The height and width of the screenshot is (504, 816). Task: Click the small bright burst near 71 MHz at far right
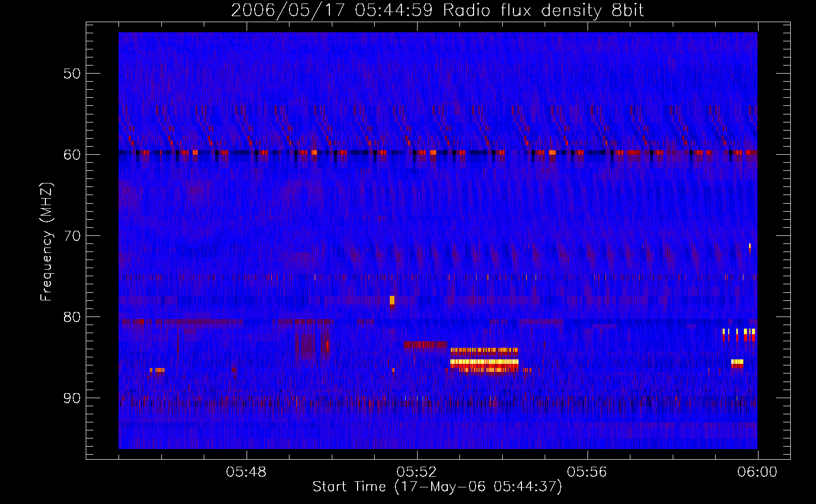(749, 247)
